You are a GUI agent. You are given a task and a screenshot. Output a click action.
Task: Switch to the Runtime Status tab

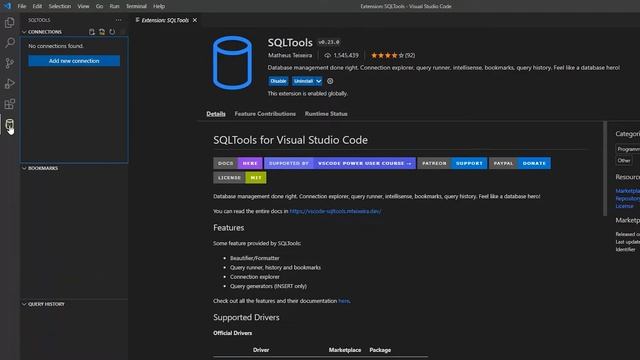326,114
